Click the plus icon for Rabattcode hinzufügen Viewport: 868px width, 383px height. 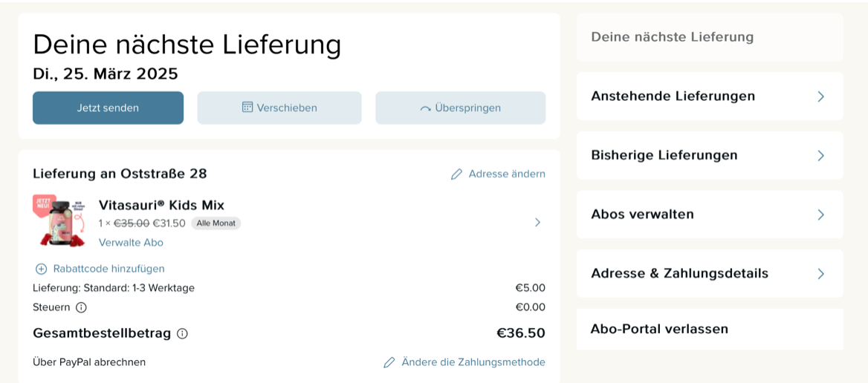coord(41,269)
